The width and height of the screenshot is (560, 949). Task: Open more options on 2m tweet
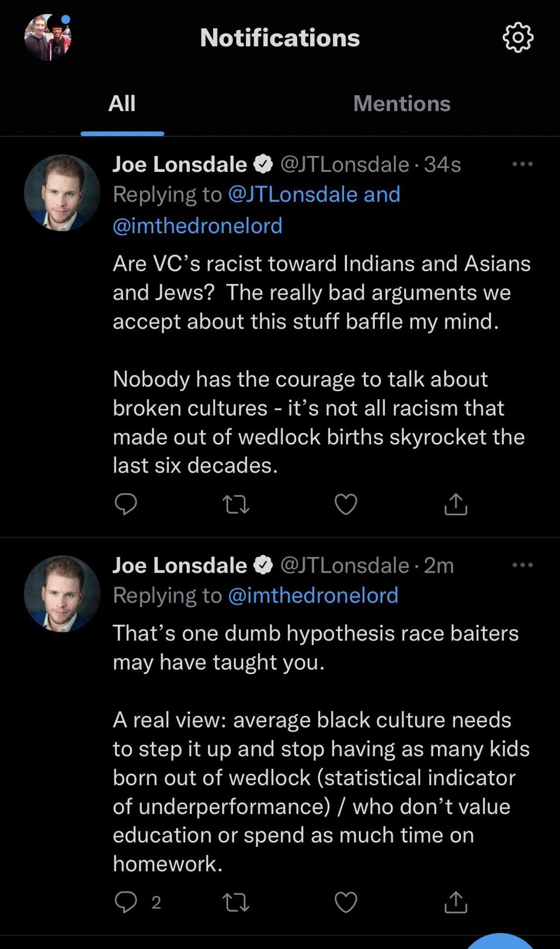click(x=522, y=565)
